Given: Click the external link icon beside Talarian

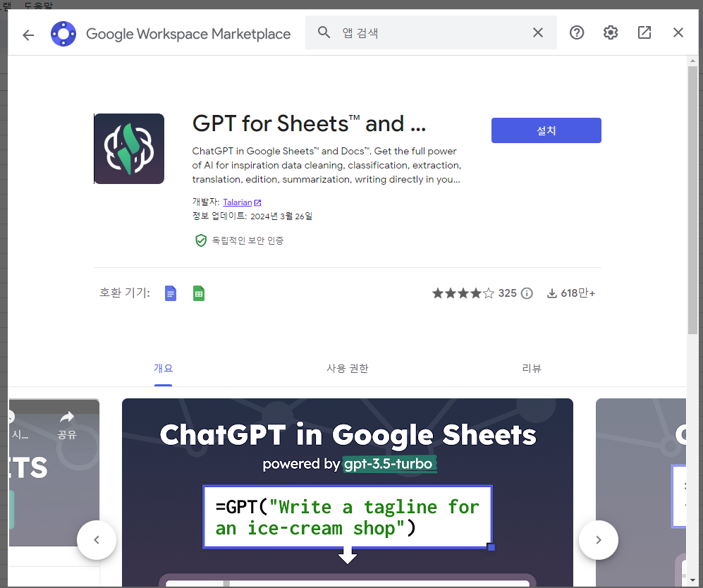Looking at the screenshot, I should tap(258, 202).
